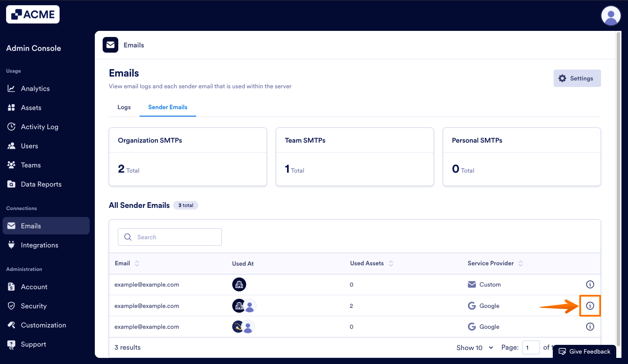628x364 pixels.
Task: Sort the table by Email column
Action: tap(137, 263)
